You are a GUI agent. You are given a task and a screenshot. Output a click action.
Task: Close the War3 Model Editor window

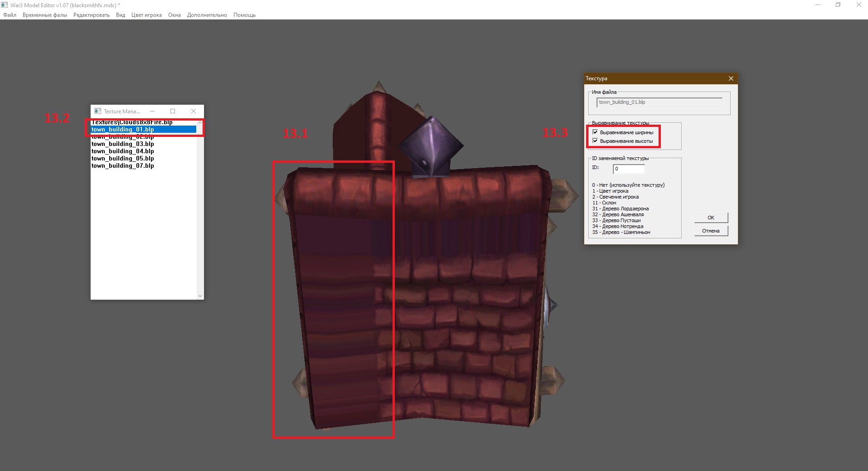point(858,5)
